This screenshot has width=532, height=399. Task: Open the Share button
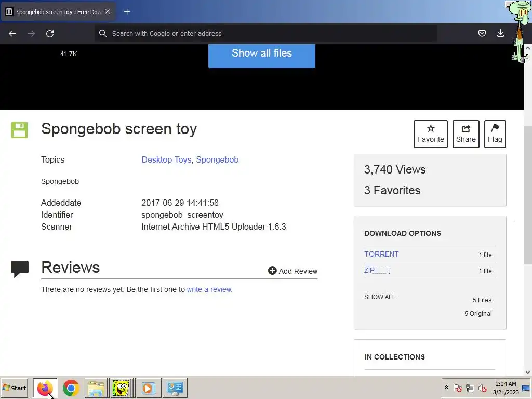[x=466, y=134]
